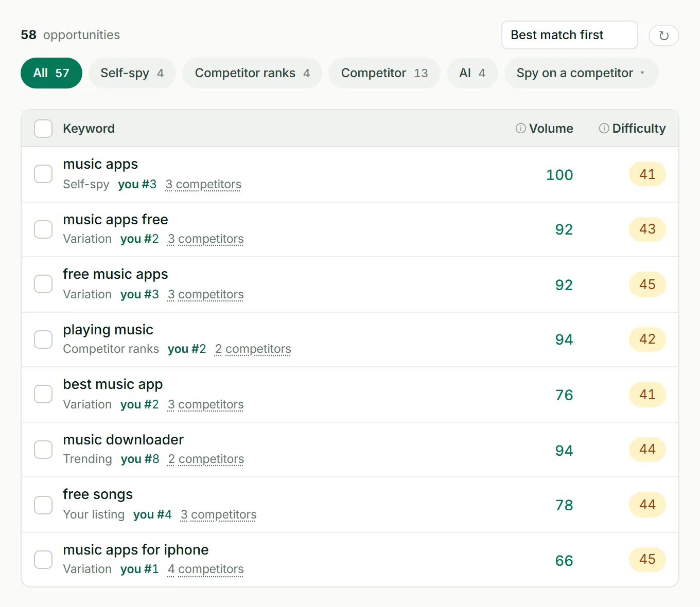700x607 pixels.
Task: Switch to the Self-spy filter
Action: click(x=132, y=73)
